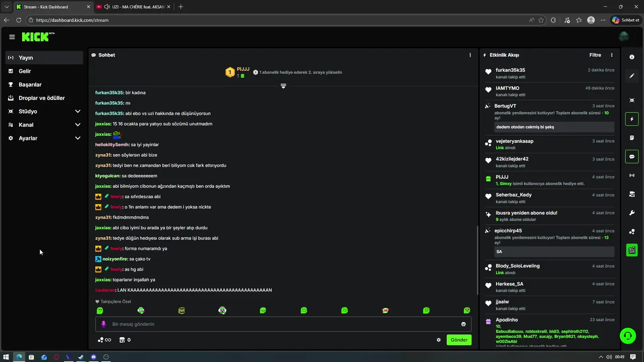Select the first green follower emote

(100, 310)
